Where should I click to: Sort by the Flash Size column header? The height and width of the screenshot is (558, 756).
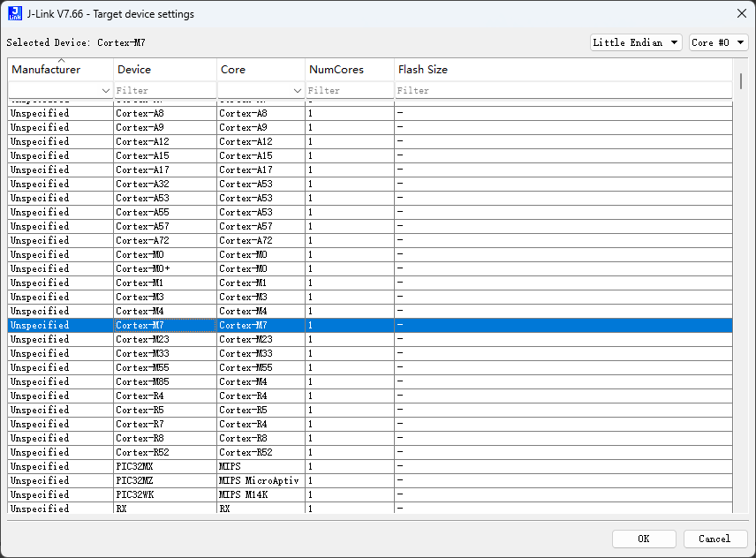coord(563,70)
